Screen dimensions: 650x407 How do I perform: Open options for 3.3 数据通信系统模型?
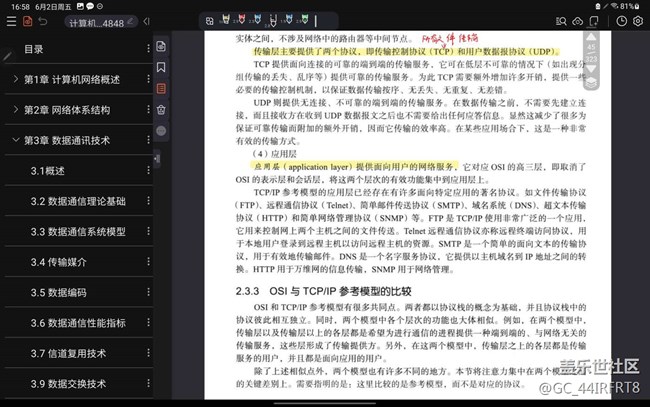pos(148,231)
